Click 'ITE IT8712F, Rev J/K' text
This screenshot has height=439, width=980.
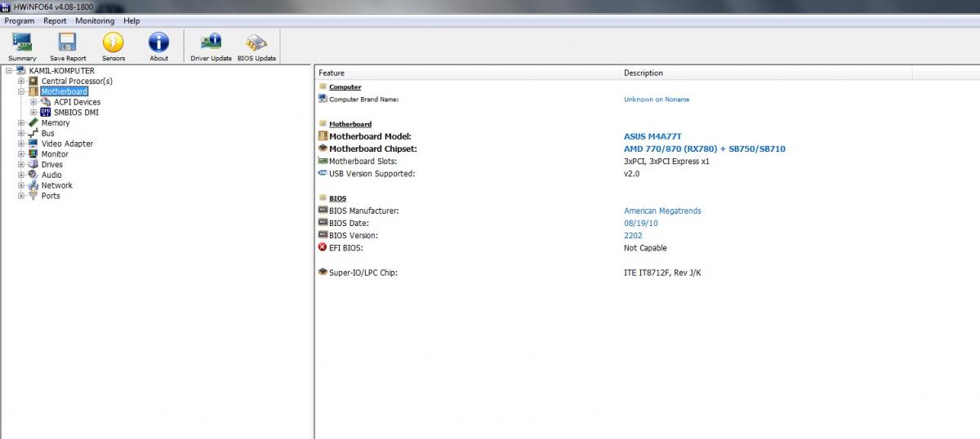click(x=662, y=273)
